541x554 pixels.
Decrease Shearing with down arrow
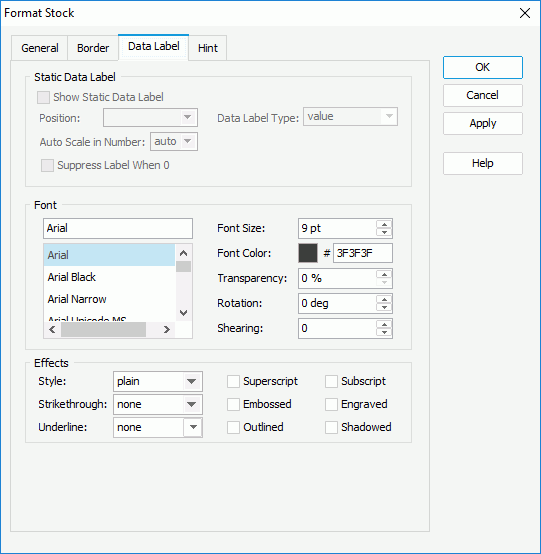[x=384, y=332]
